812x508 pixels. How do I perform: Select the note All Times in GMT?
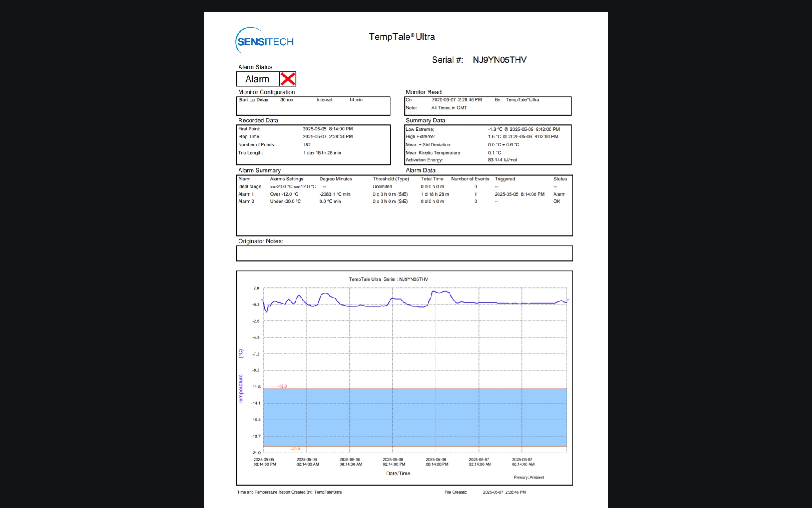(x=449, y=108)
